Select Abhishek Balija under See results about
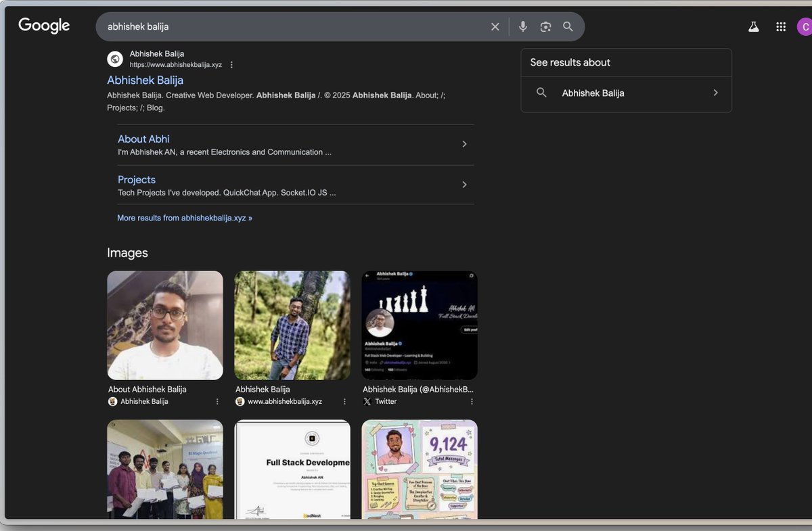 point(627,93)
